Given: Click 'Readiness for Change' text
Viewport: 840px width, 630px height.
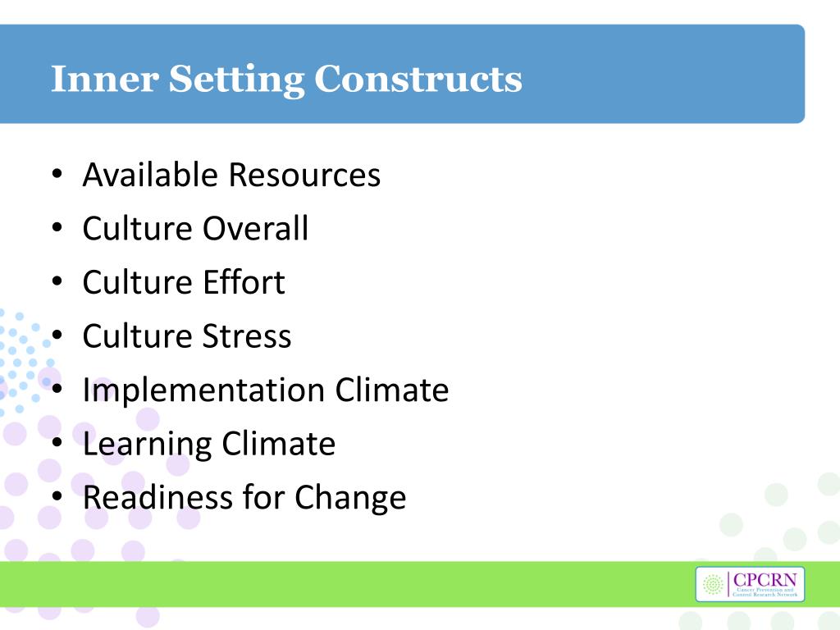Looking at the screenshot, I should (244, 498).
